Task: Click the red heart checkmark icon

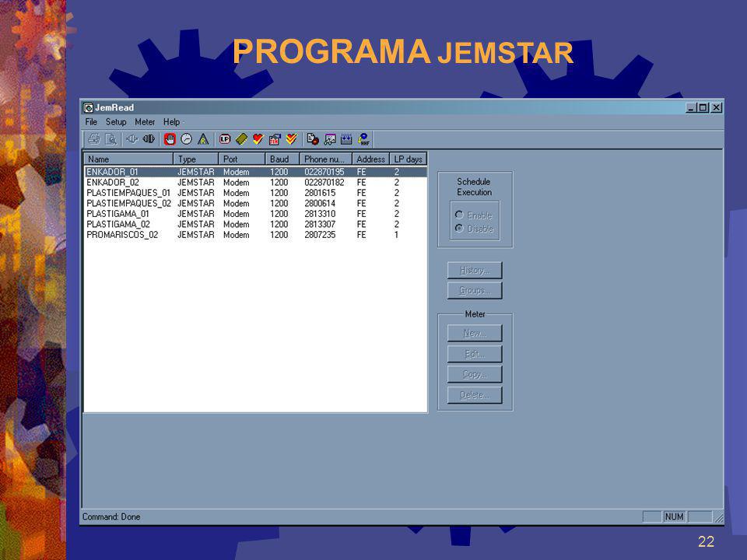Action: tap(258, 139)
